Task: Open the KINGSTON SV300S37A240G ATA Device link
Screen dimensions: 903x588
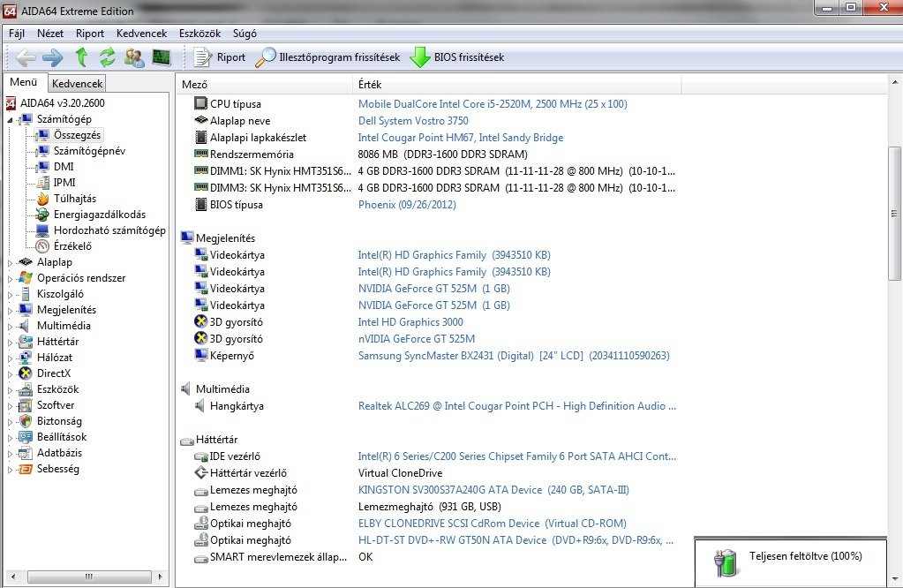Action: point(493,490)
